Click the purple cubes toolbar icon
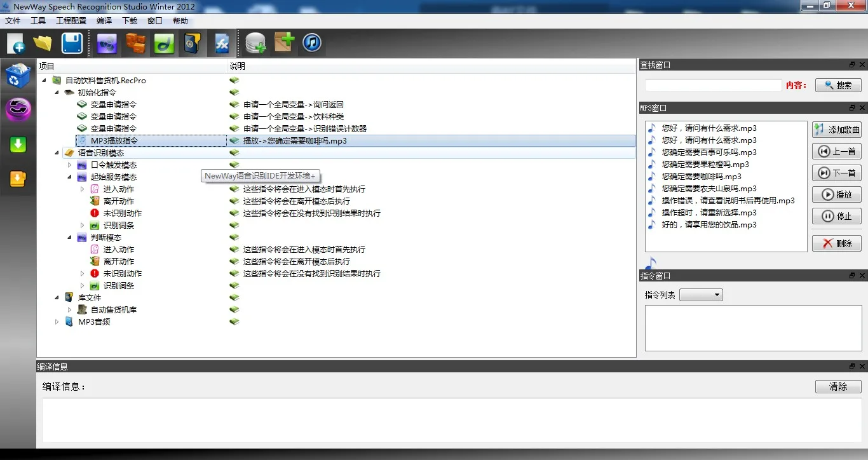 pos(107,43)
